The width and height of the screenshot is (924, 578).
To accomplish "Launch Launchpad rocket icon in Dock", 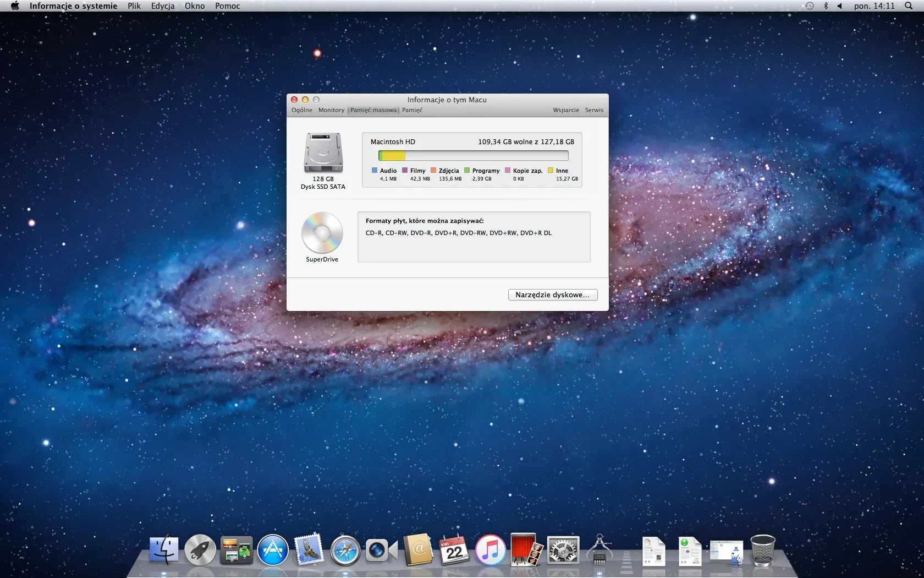I will 200,550.
